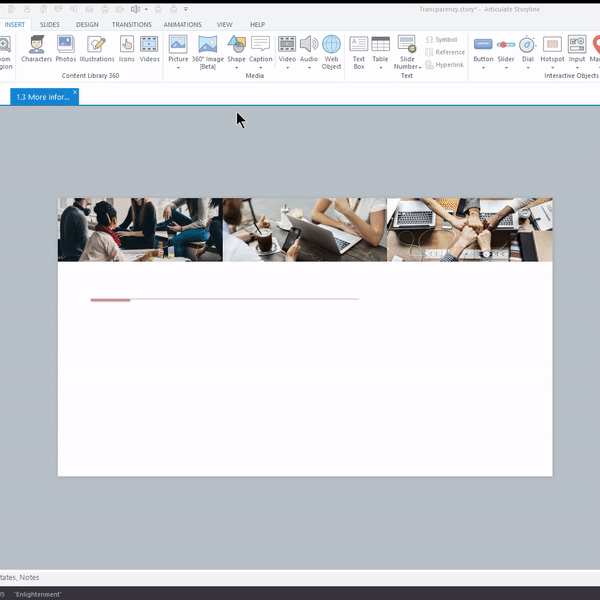
Task: Click the 'Enlightenment' status bar text
Action: click(38, 594)
